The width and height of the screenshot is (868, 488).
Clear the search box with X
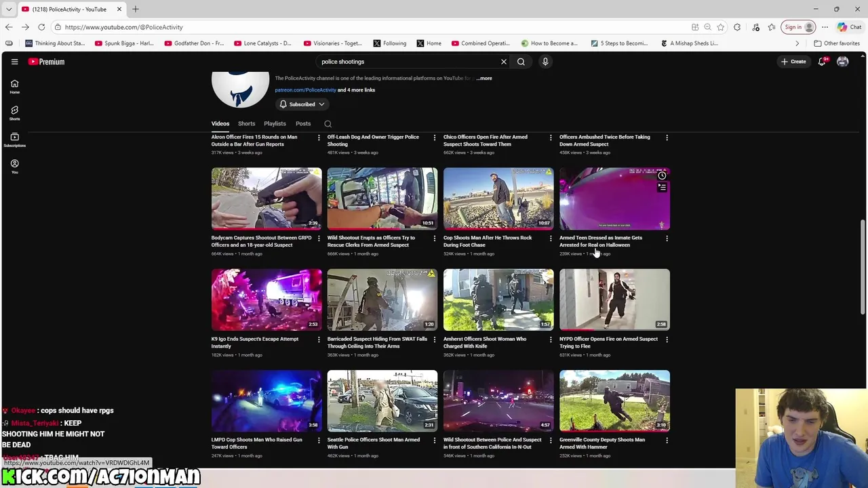click(x=504, y=62)
